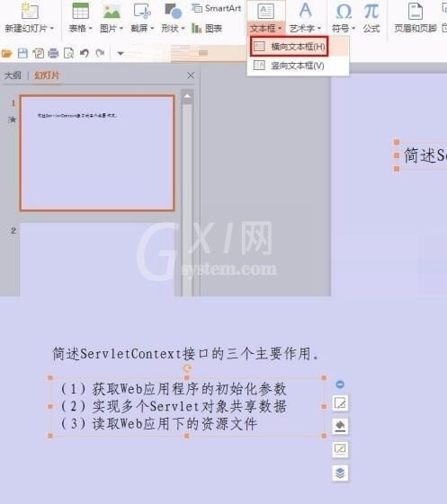
Task: Click the line (1)获取Web应用程序的初始化参数
Action: point(174,389)
